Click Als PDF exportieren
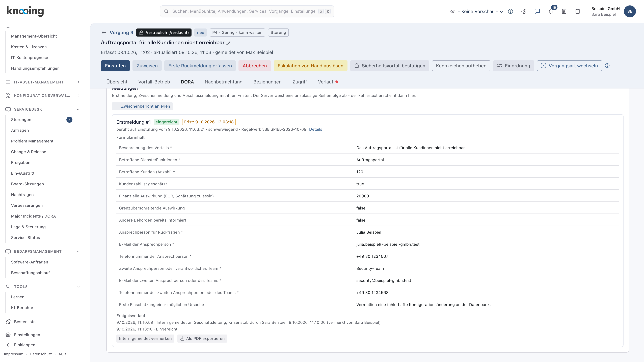 point(202,339)
